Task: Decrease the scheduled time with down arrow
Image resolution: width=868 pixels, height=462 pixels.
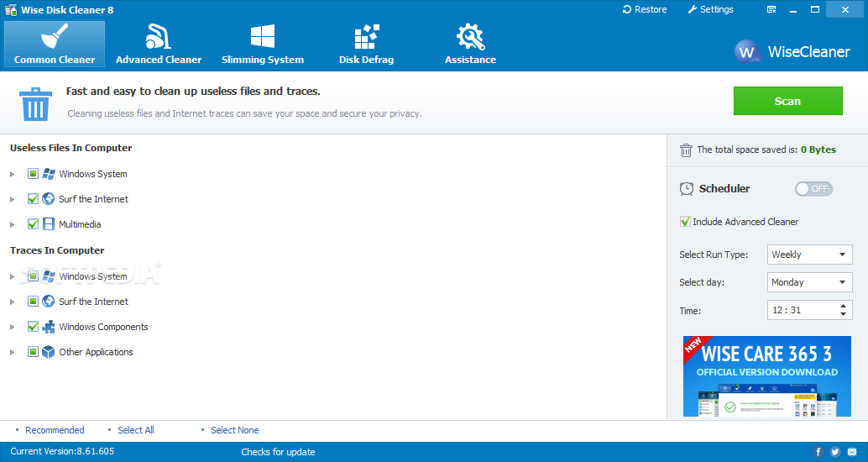Action: tap(843, 315)
